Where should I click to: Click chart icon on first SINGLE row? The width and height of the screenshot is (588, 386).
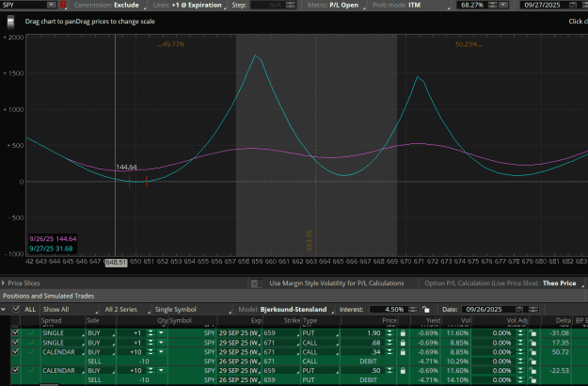click(x=30, y=332)
